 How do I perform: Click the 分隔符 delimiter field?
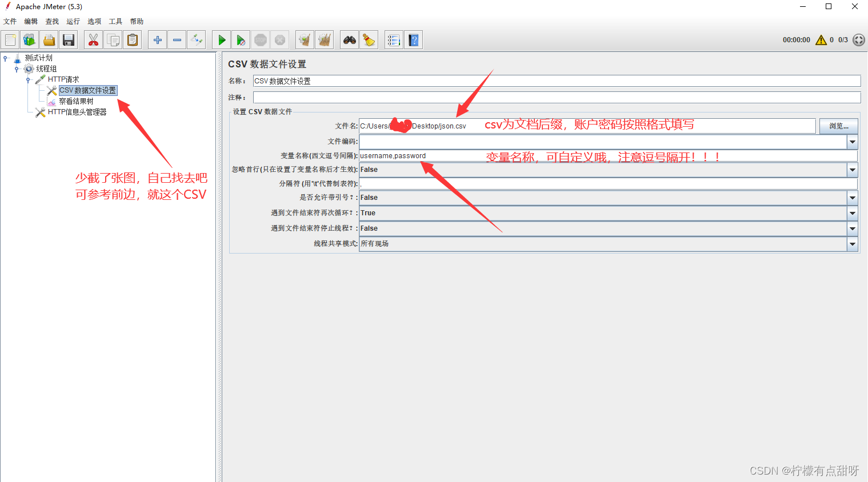pos(608,184)
